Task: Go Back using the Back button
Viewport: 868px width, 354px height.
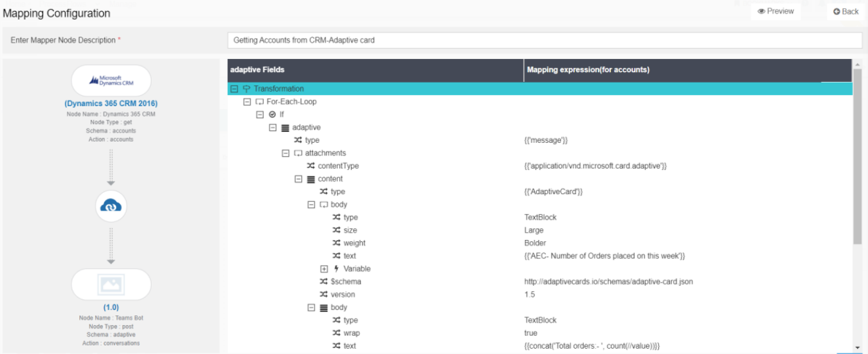Action: 846,11
